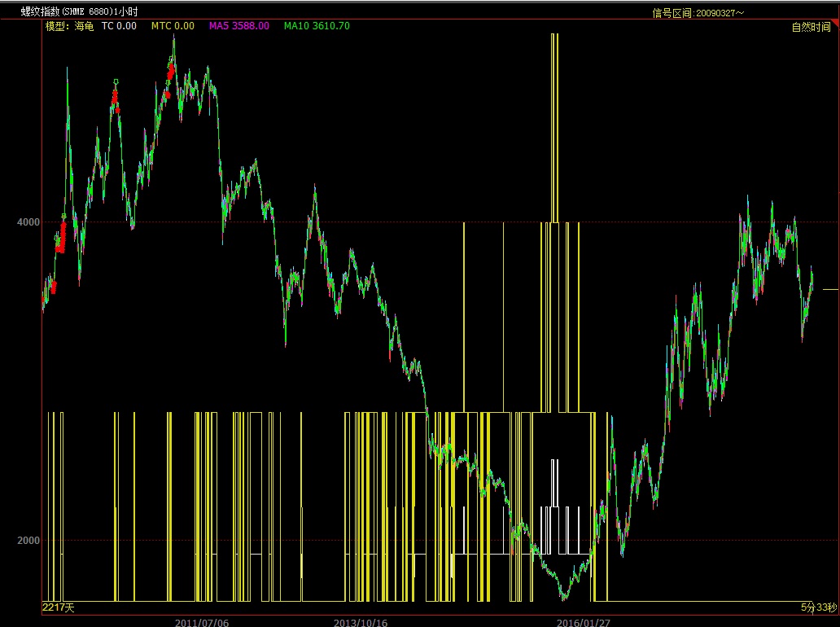
Task: Click the TC 0.00 indicator value
Action: tap(119, 26)
